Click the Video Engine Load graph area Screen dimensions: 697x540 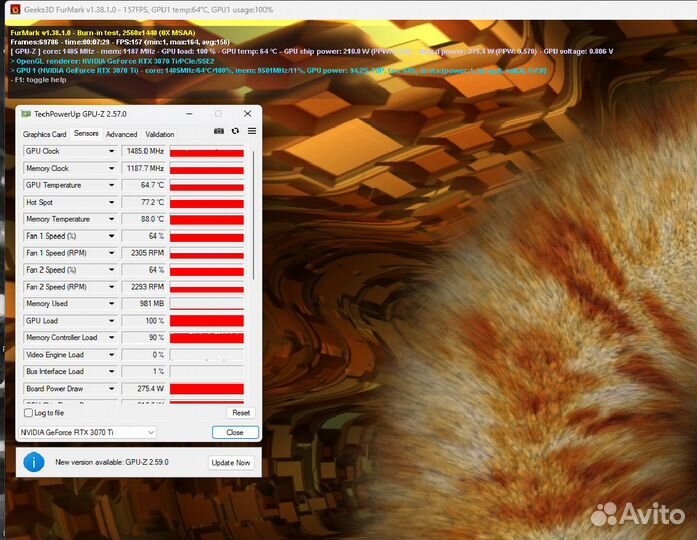pyautogui.click(x=207, y=355)
